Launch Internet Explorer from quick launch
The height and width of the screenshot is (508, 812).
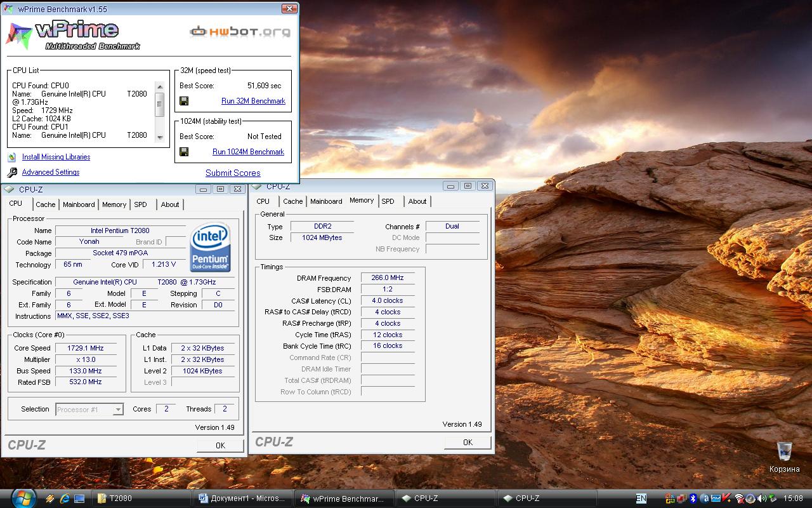(x=64, y=498)
